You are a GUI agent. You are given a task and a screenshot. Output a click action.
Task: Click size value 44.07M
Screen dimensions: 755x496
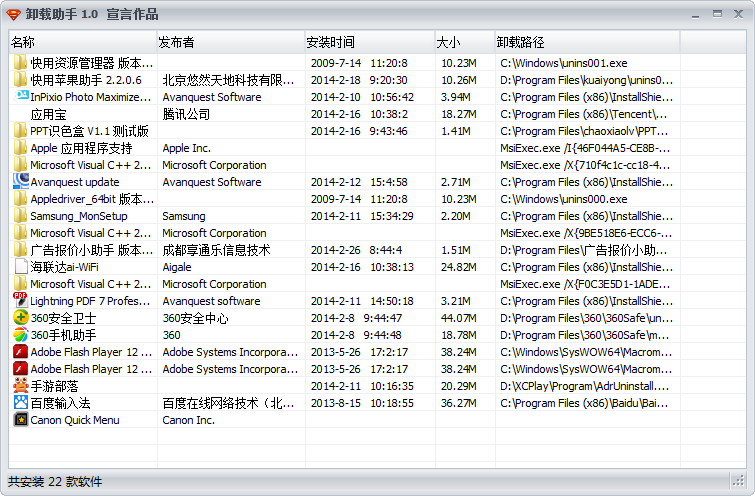[458, 318]
